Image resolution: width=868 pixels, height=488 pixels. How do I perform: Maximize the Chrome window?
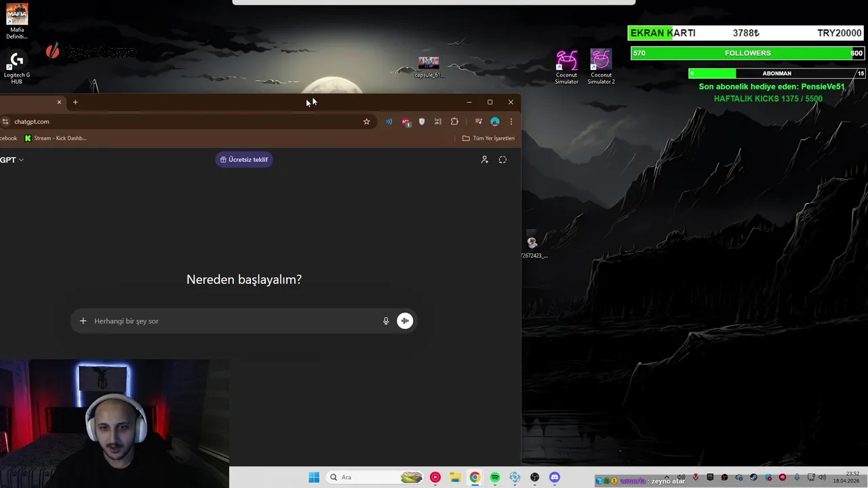point(490,102)
